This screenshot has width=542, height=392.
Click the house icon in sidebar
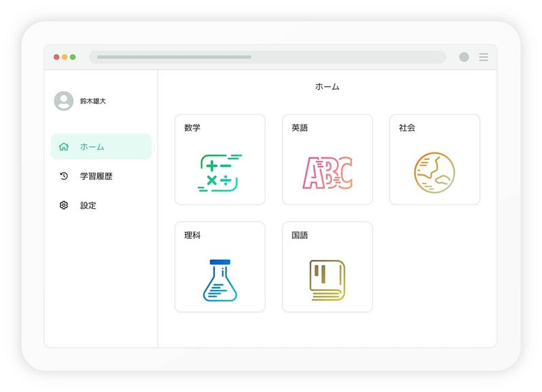(x=64, y=146)
